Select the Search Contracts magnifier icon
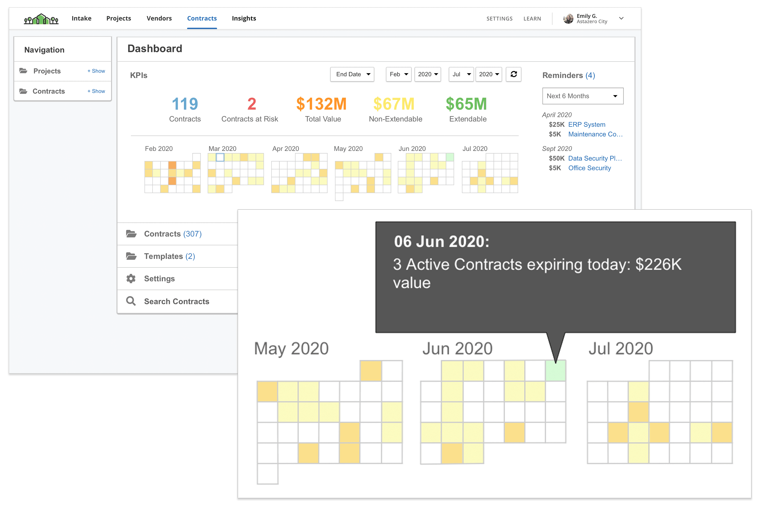This screenshot has height=532, width=758. tap(131, 301)
